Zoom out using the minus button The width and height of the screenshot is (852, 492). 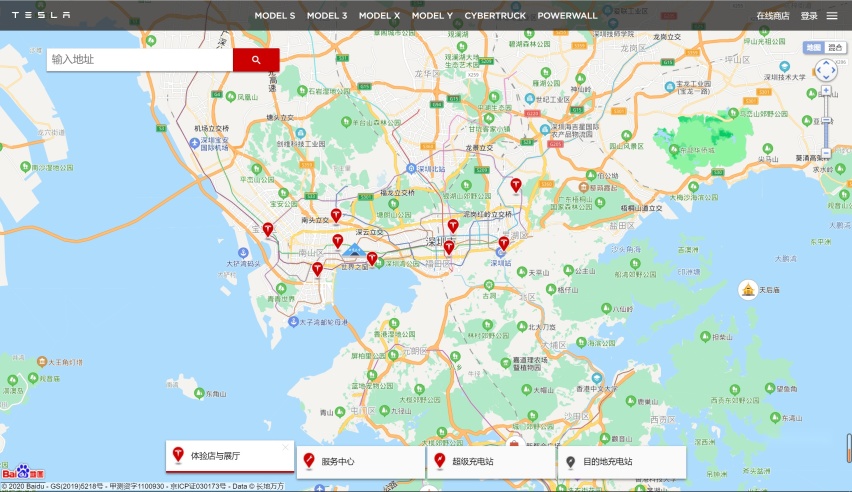[826, 153]
